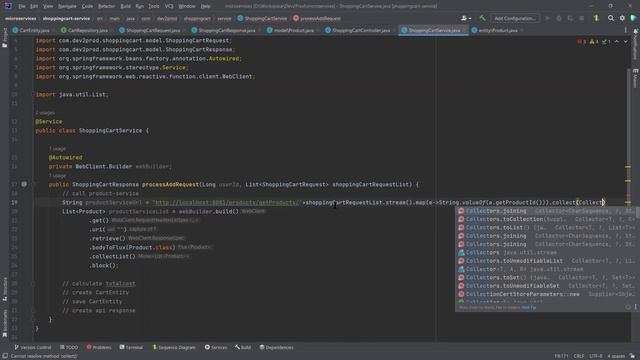Open Sequence Diagram tool window
The width and height of the screenshot is (640, 360).
(x=173, y=347)
